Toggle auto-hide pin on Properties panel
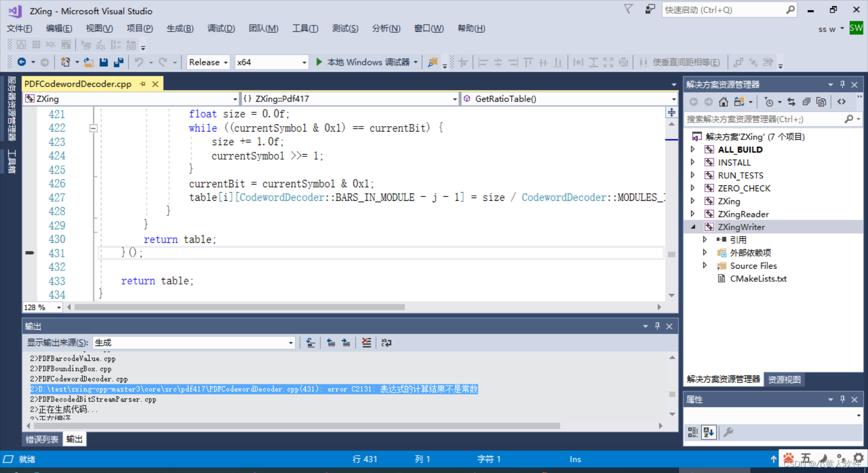This screenshot has height=473, width=868. click(842, 399)
